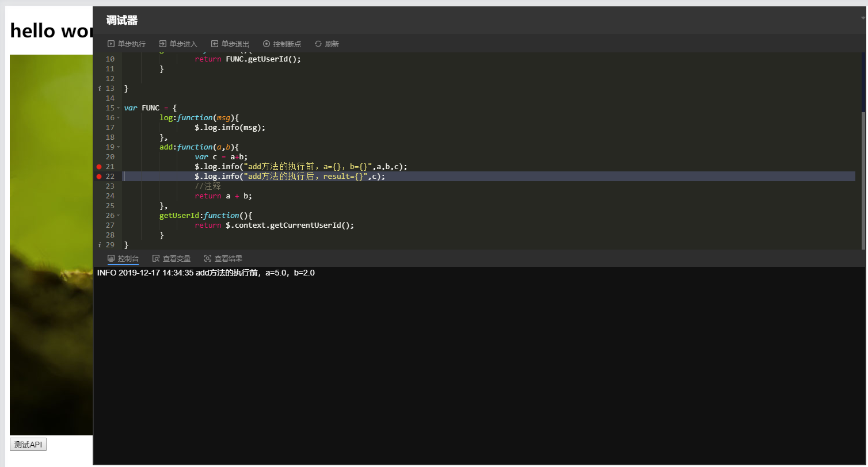Click 单步退出 step out button
This screenshot has width=868, height=467.
[x=230, y=44]
